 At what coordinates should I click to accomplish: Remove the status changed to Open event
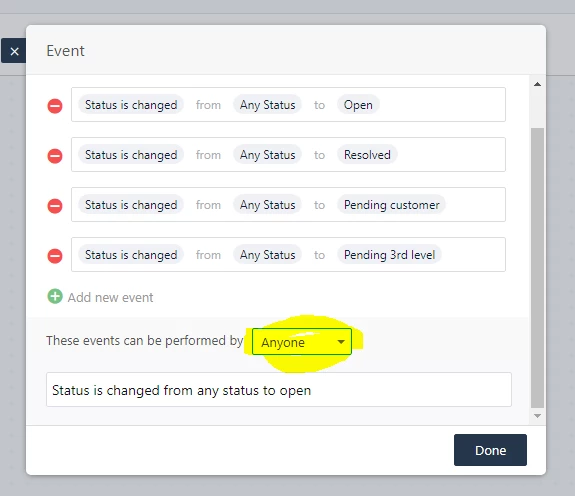[55, 106]
